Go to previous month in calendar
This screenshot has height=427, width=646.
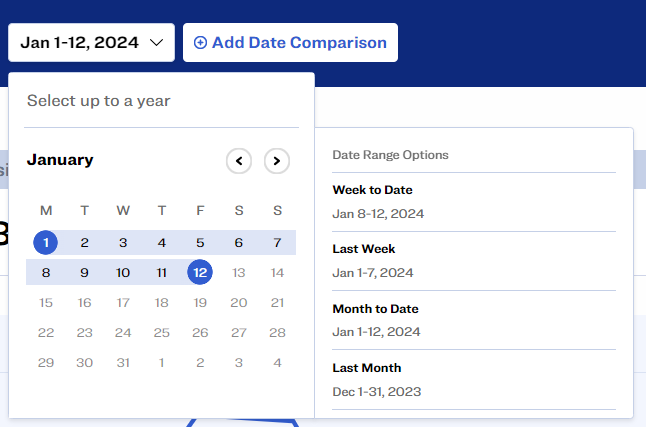(238, 160)
